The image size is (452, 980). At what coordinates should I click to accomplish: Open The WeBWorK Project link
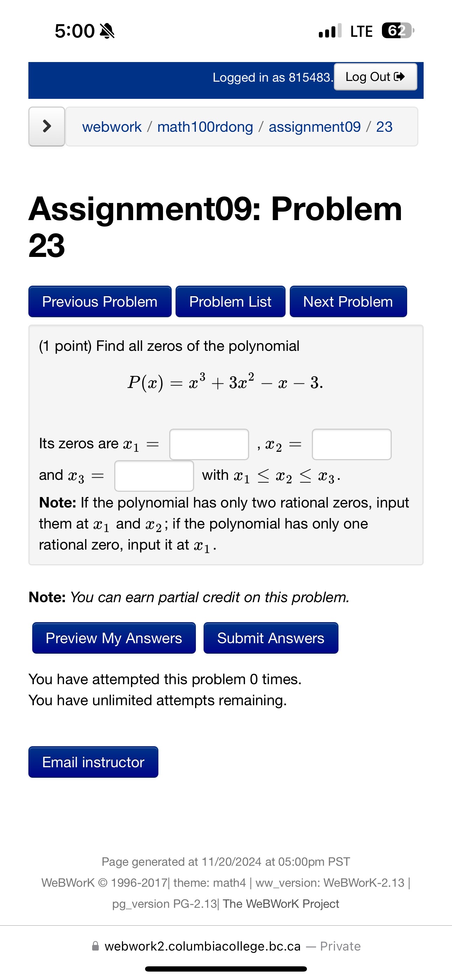[281, 904]
